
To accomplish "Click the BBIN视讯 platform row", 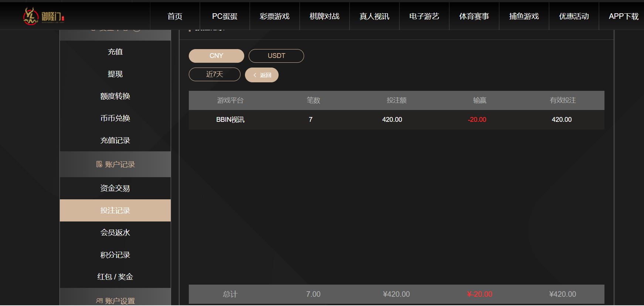I will coord(396,120).
